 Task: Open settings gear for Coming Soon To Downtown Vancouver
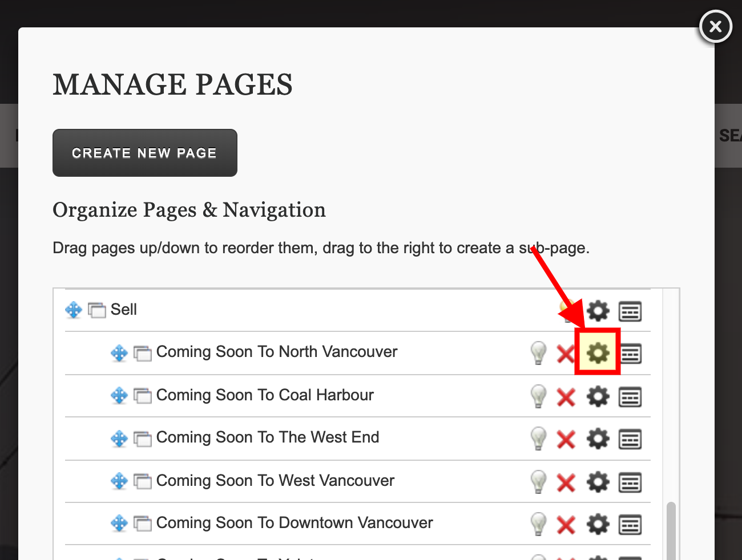click(598, 524)
